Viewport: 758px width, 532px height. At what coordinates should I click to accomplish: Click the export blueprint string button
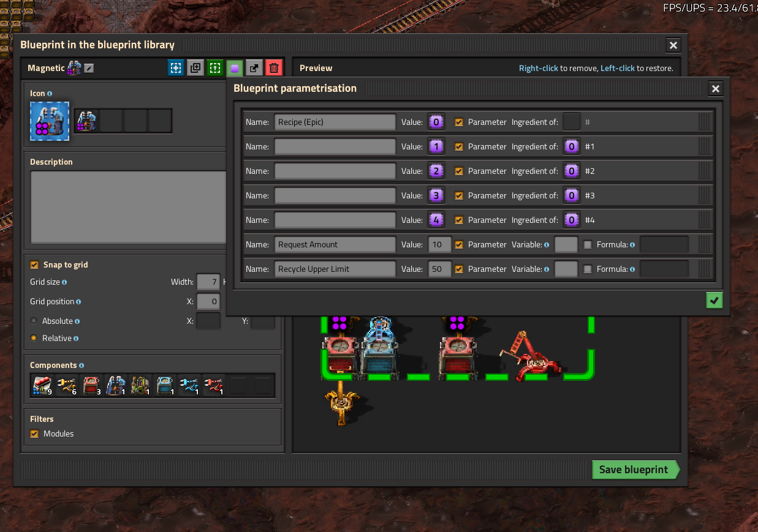pyautogui.click(x=254, y=68)
